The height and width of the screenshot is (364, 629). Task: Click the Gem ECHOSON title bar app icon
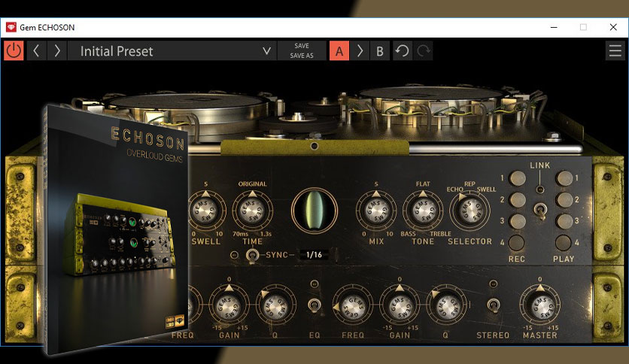click(11, 27)
